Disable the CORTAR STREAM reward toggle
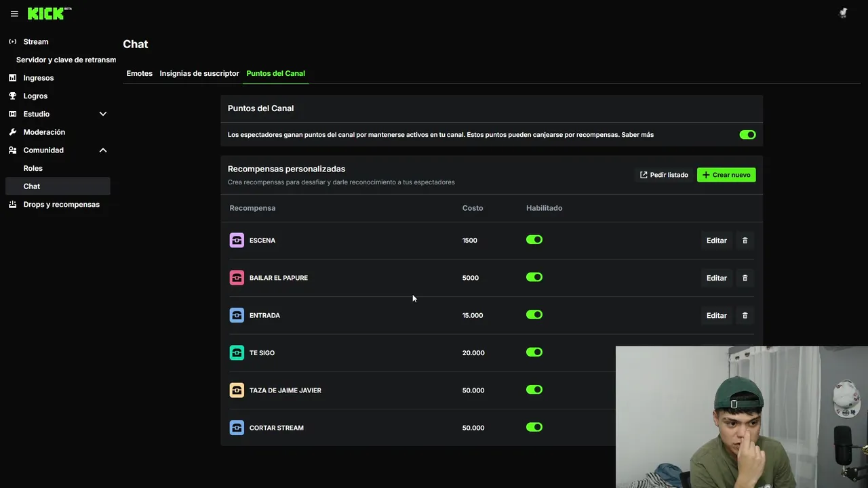 (534, 428)
